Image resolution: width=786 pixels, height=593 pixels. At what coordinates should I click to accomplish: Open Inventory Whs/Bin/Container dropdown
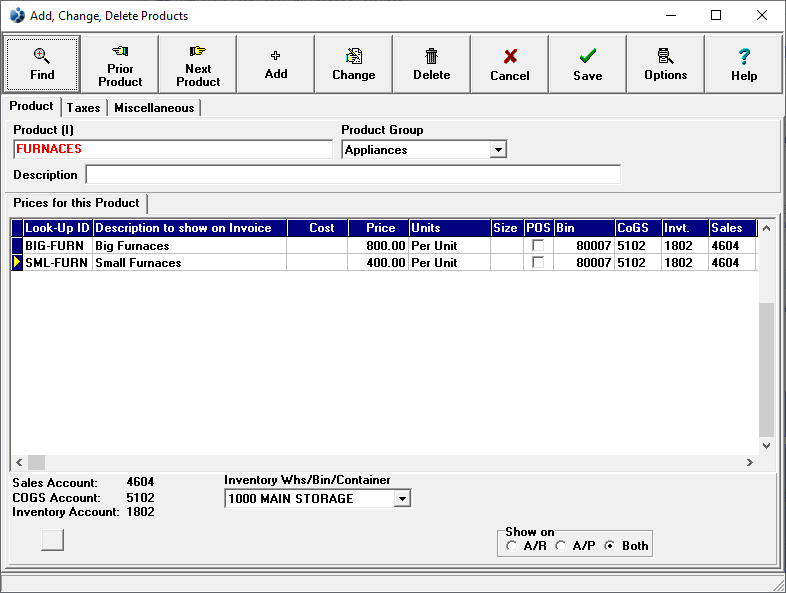point(402,498)
